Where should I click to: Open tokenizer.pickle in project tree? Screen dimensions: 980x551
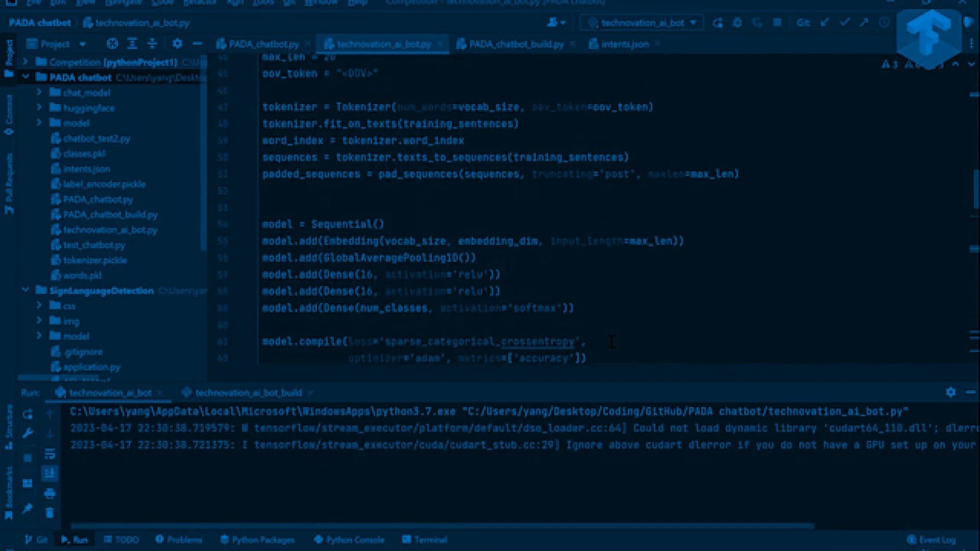pos(95,260)
